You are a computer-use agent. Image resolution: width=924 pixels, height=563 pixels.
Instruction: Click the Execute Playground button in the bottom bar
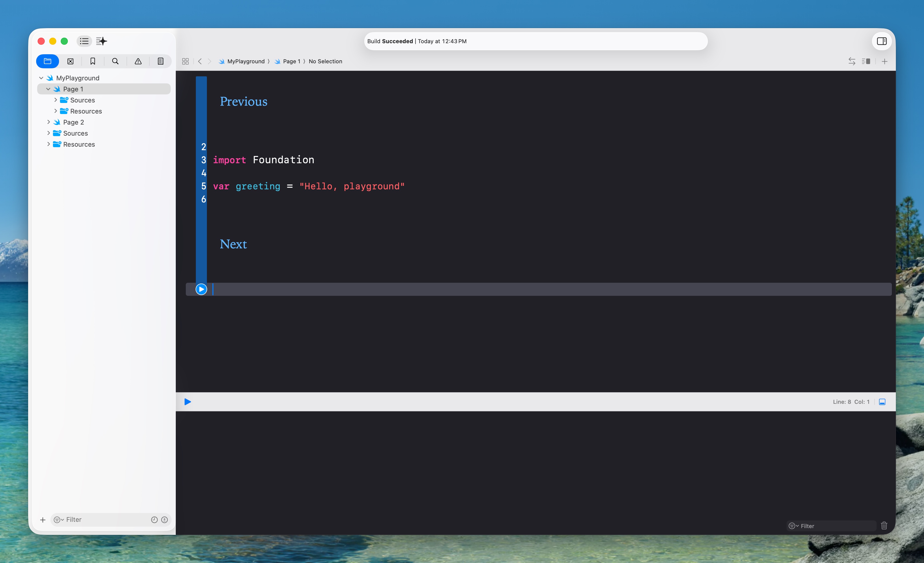click(188, 402)
